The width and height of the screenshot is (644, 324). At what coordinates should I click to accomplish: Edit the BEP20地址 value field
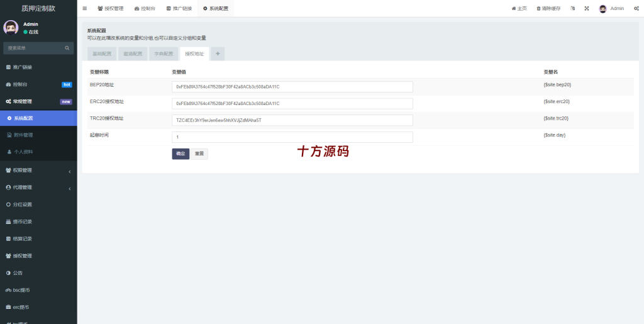[x=292, y=87]
